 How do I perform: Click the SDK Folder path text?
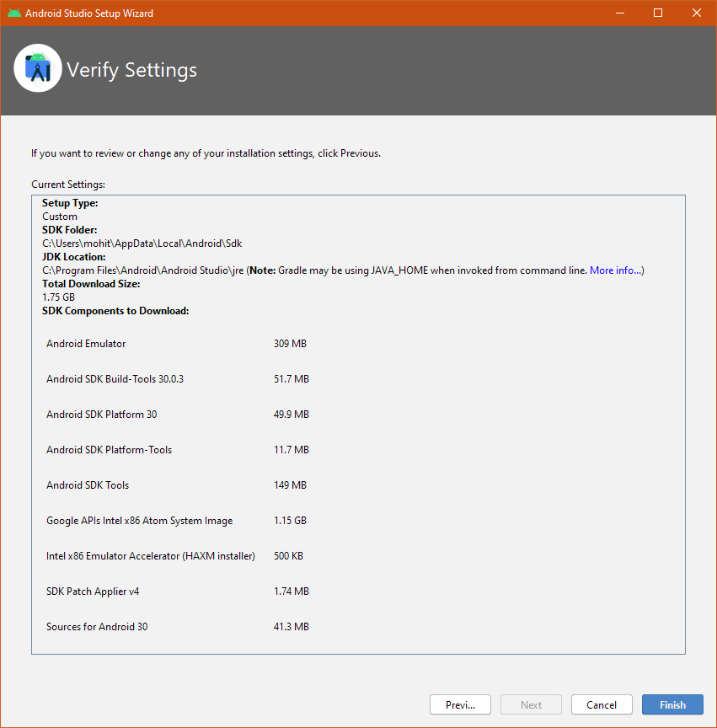[142, 244]
